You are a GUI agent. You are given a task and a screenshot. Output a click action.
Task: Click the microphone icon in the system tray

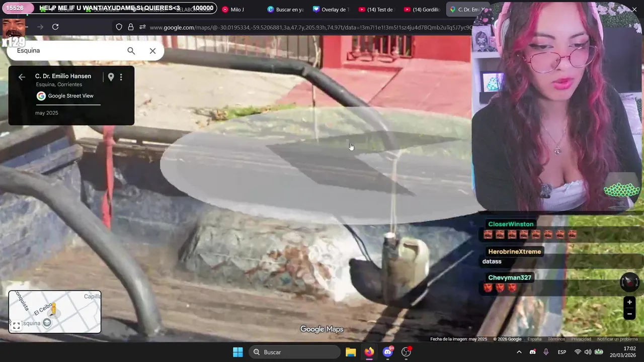point(546,352)
